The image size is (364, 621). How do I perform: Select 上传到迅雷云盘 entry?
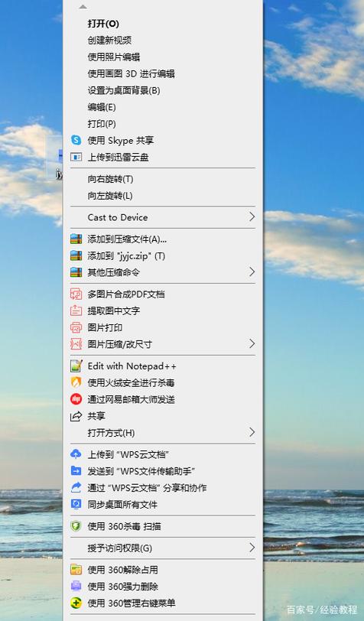(118, 157)
